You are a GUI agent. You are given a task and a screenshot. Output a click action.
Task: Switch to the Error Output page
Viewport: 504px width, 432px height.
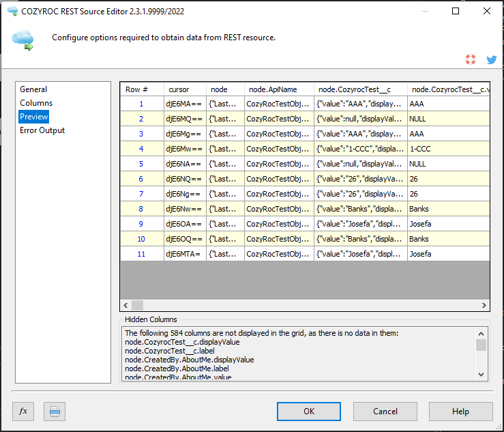42,130
